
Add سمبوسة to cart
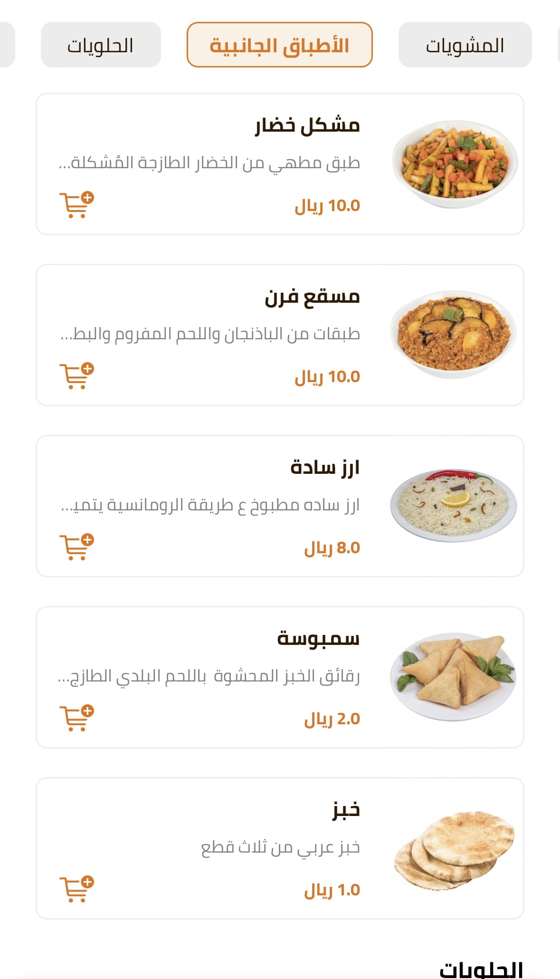[x=76, y=719]
